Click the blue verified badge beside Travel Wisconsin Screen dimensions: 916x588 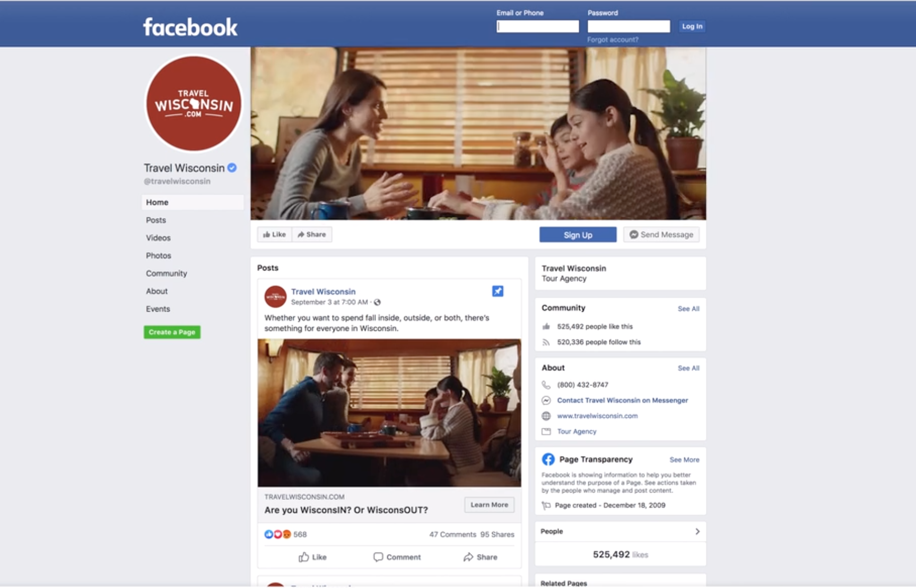(232, 168)
